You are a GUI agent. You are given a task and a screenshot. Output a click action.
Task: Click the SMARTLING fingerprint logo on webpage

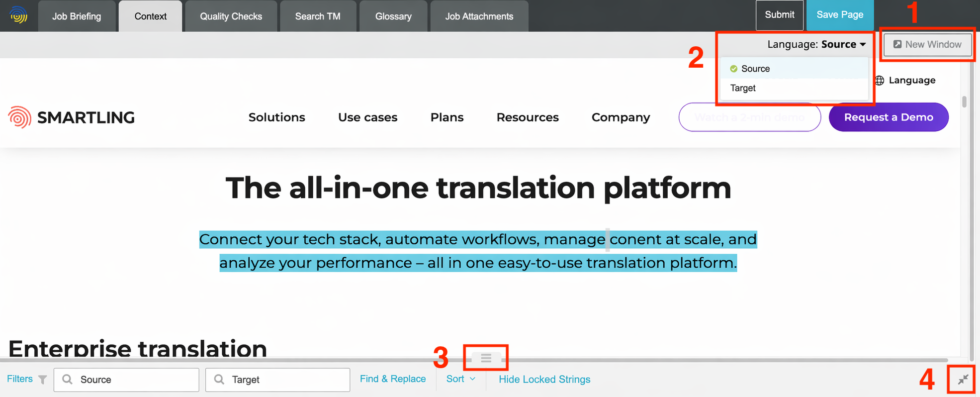point(20,117)
